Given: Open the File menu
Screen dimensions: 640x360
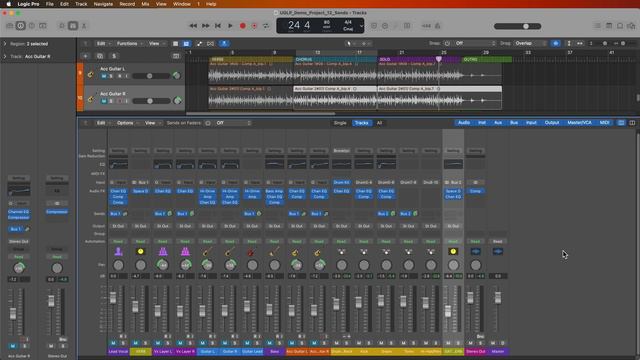Looking at the screenshot, I should pos(49,4).
